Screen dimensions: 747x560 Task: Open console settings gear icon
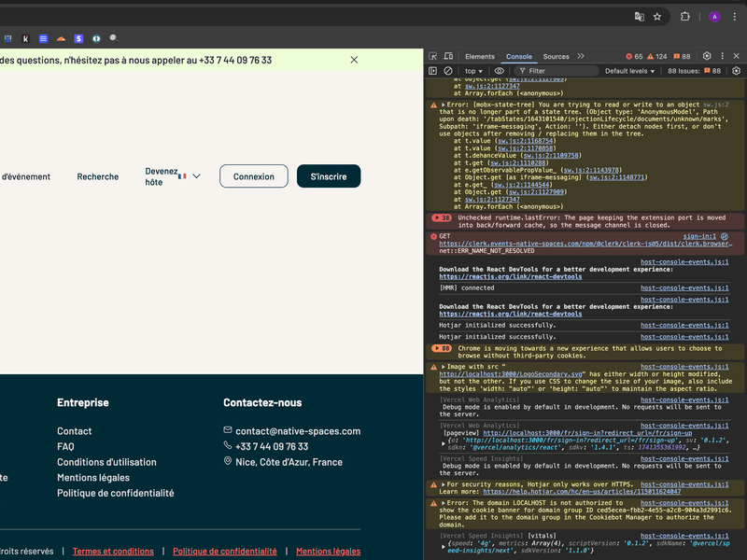coord(734,71)
